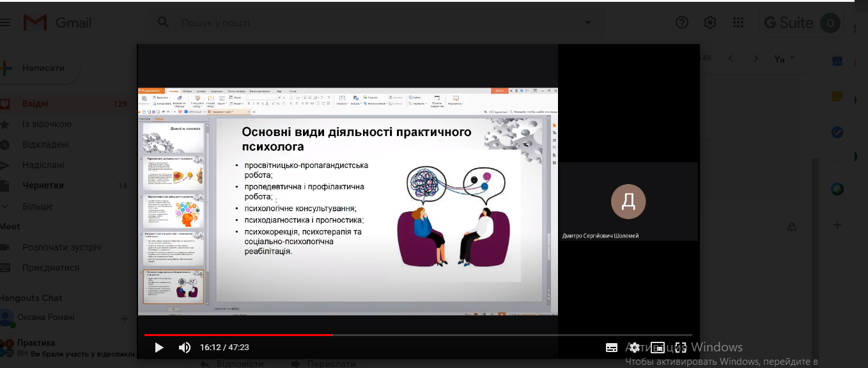868x368 pixels.
Task: Open the Google apps grid launcher
Action: pyautogui.click(x=738, y=23)
